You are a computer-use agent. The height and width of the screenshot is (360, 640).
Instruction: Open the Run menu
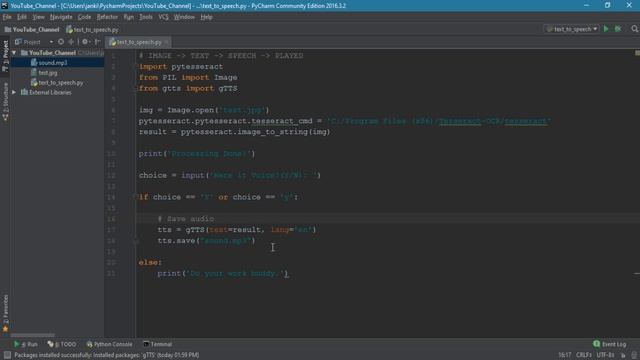coord(129,17)
